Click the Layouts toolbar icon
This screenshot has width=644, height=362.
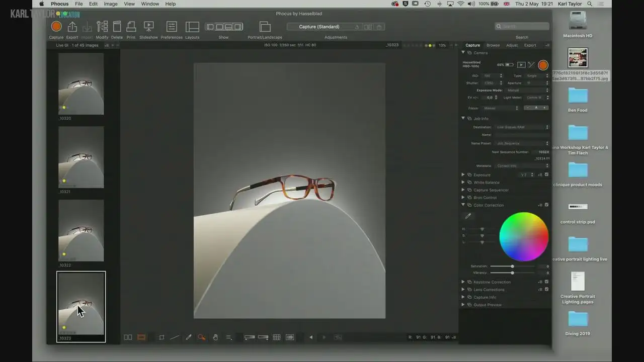click(192, 27)
